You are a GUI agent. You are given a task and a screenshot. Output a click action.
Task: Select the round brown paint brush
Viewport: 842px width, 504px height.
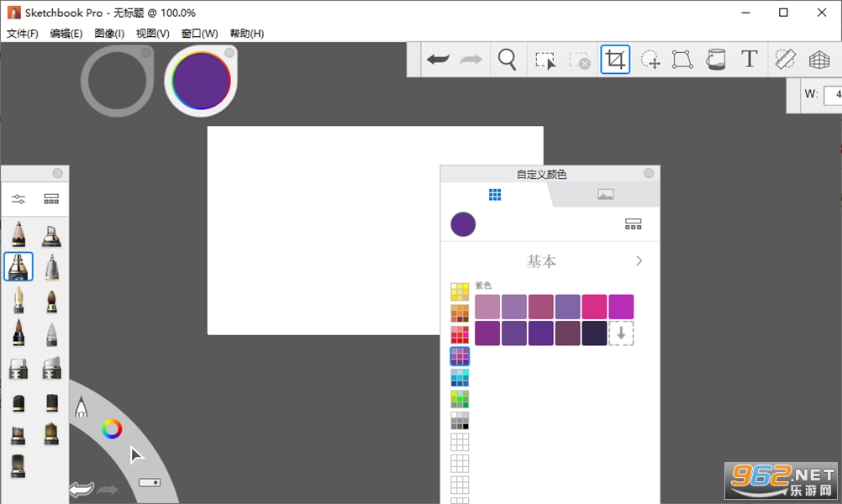(51, 301)
